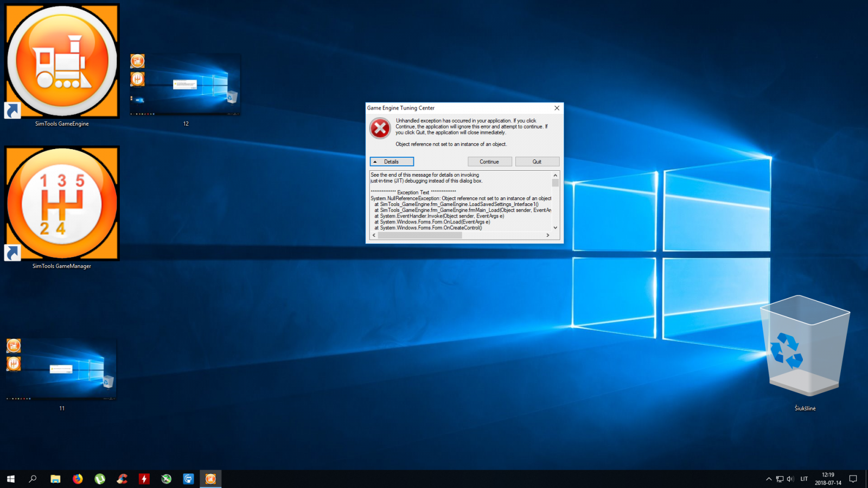Switch input language via LIT indicator
The image size is (868, 488).
click(804, 479)
